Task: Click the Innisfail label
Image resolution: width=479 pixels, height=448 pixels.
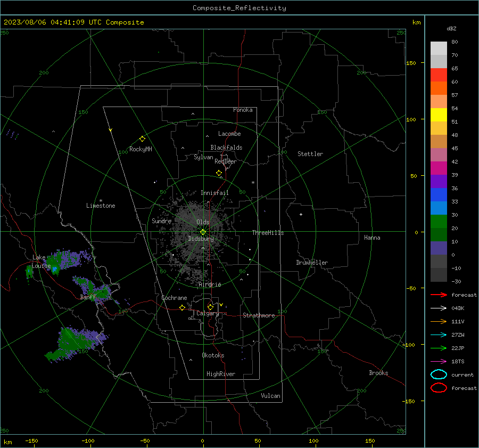Action: pos(214,193)
